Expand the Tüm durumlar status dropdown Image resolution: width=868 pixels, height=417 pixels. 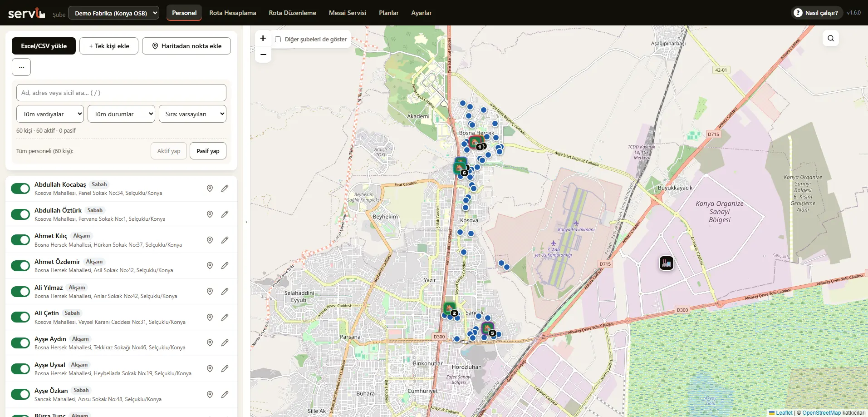[121, 114]
